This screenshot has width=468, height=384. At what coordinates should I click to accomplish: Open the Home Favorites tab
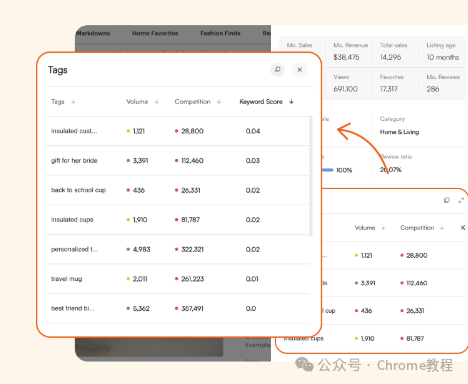[x=155, y=33]
